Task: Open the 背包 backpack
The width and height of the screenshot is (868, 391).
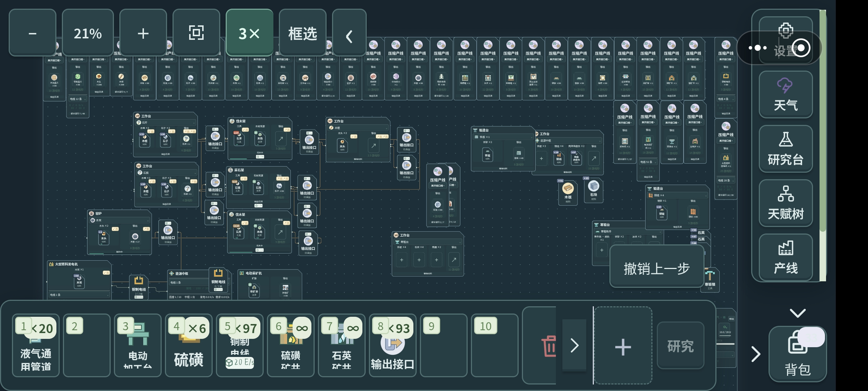Action: coord(798,354)
